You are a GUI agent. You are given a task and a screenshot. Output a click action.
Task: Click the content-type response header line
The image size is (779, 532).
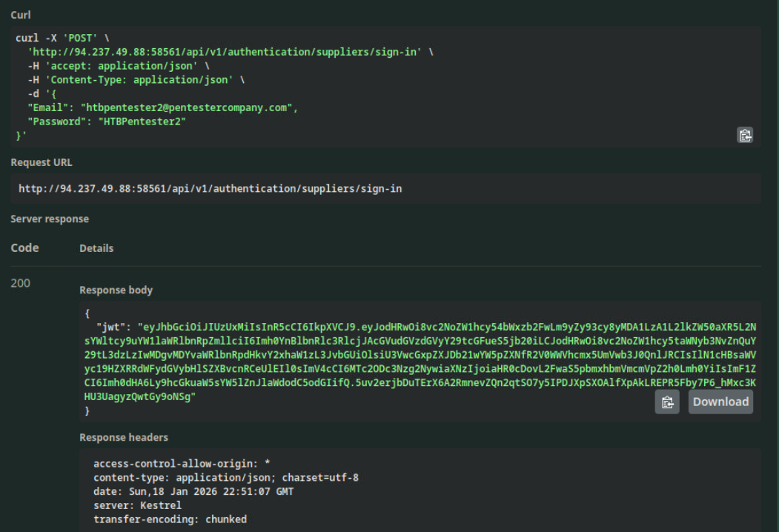point(225,477)
